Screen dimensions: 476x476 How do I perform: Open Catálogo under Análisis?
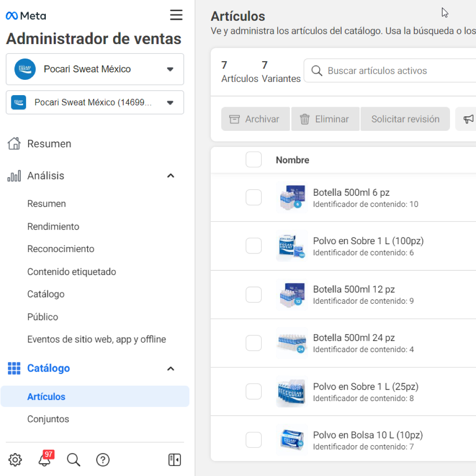[x=46, y=294]
